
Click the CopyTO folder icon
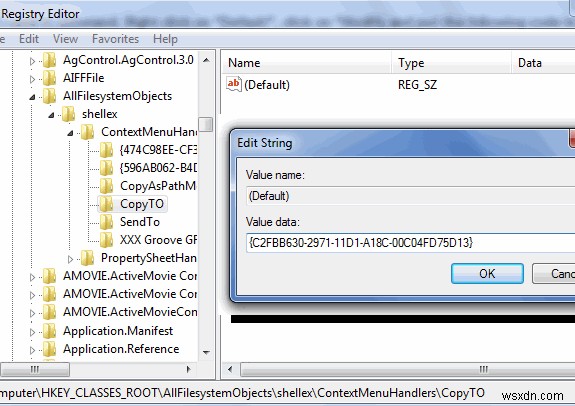[107, 204]
